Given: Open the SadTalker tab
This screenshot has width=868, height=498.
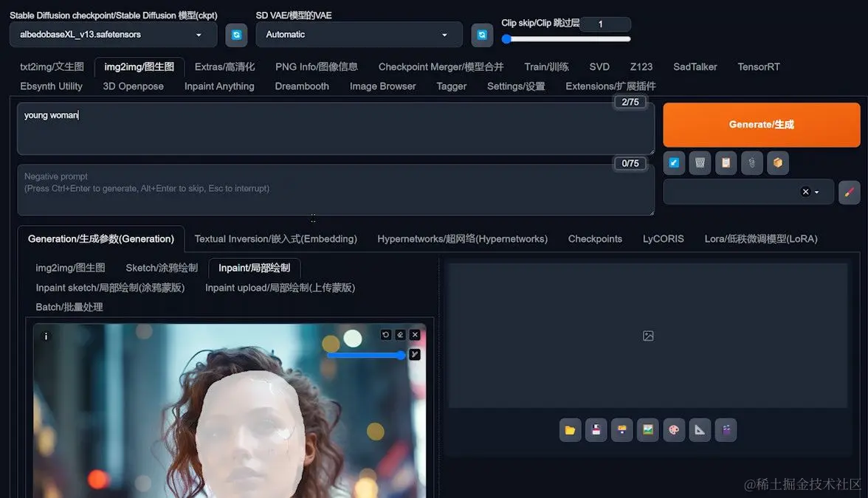Looking at the screenshot, I should [695, 67].
